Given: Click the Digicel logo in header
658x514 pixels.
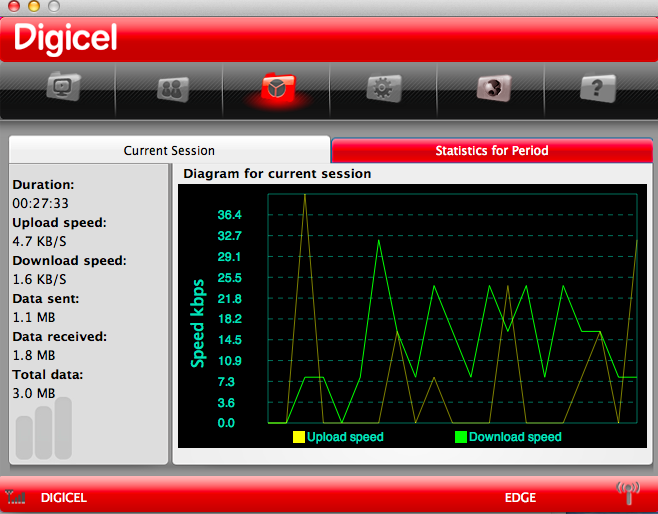Looking at the screenshot, I should click(65, 38).
